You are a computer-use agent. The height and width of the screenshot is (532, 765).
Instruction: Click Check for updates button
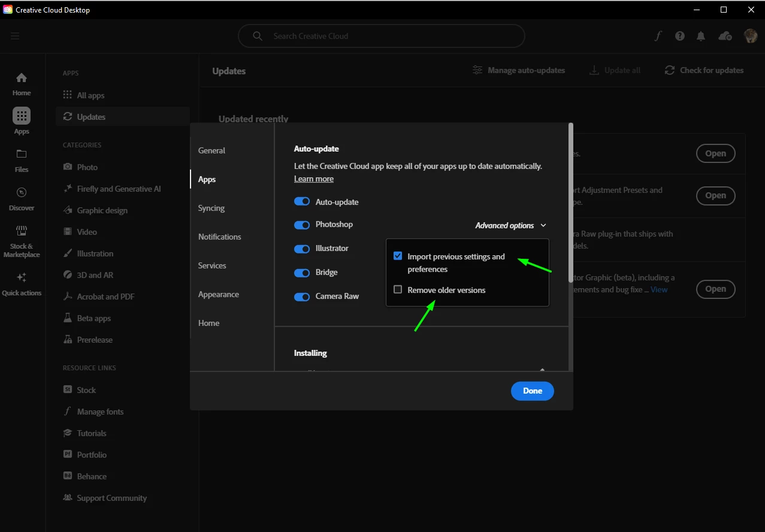(x=704, y=70)
